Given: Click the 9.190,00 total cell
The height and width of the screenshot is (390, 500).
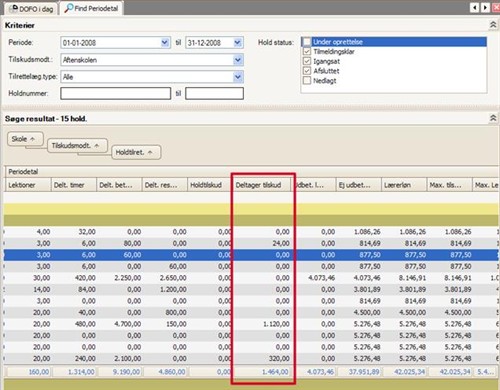Looking at the screenshot, I should 120,372.
